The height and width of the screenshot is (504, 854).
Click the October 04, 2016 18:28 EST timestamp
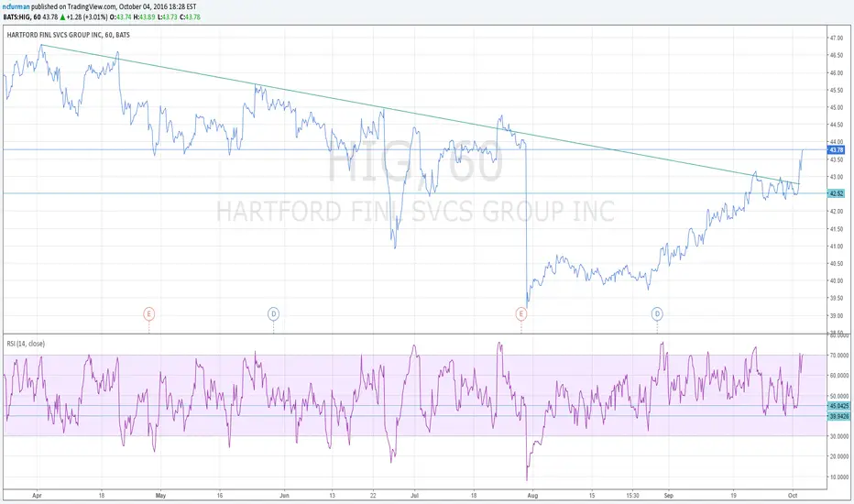[158, 7]
